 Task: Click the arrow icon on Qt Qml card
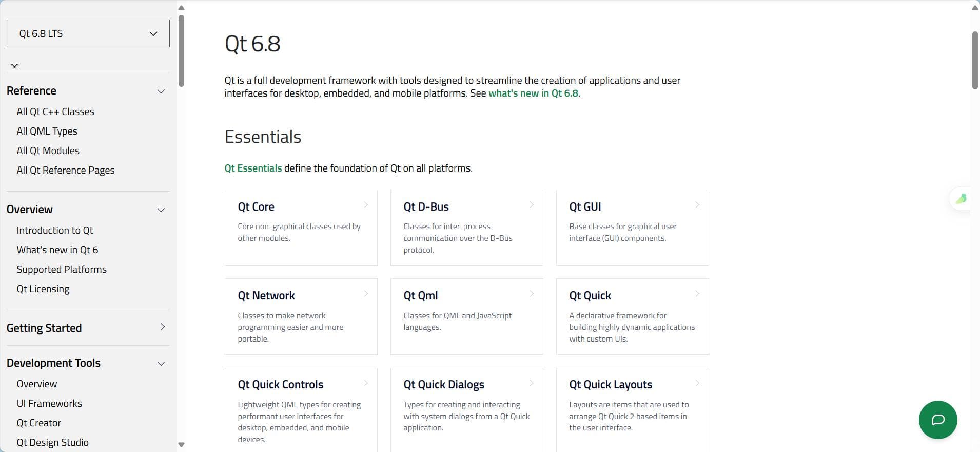click(532, 294)
